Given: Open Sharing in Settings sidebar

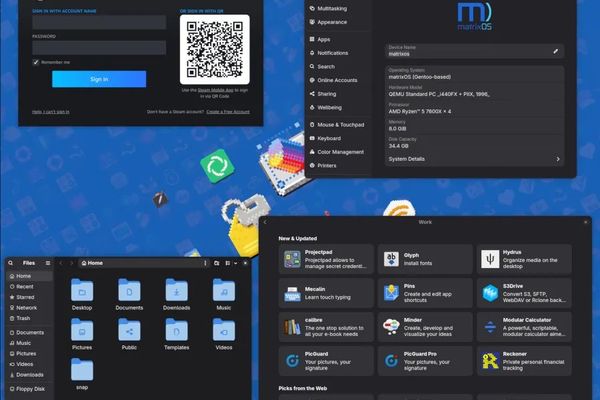Looking at the screenshot, I should click(x=339, y=94).
